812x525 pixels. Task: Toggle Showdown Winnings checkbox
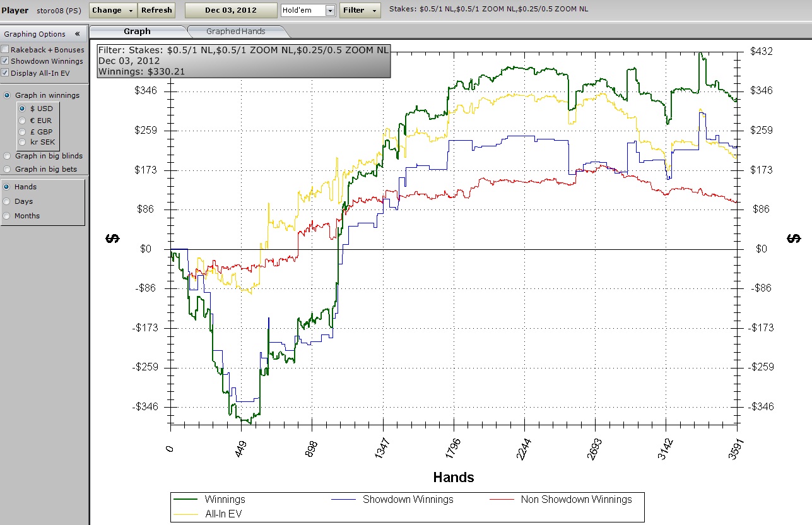click(6, 61)
